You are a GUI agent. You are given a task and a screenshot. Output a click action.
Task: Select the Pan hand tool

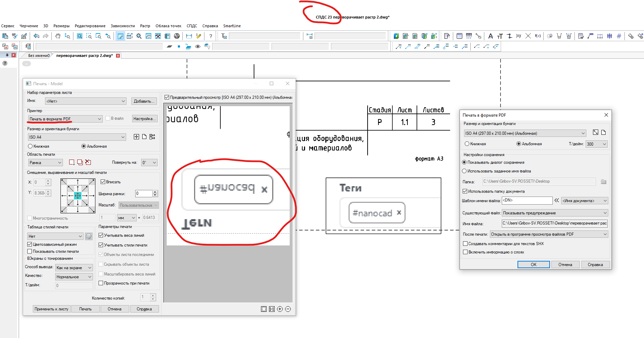click(x=58, y=36)
